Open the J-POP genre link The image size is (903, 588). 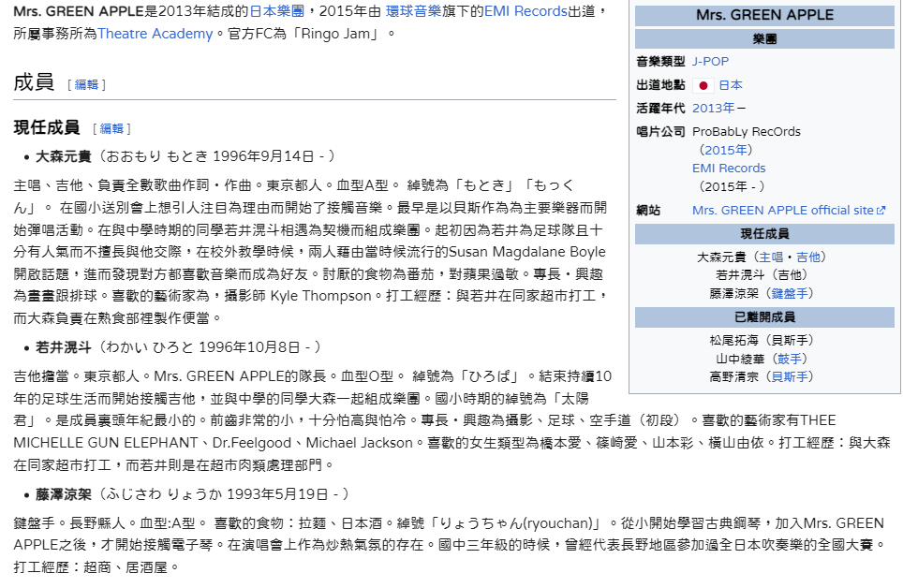tap(711, 62)
